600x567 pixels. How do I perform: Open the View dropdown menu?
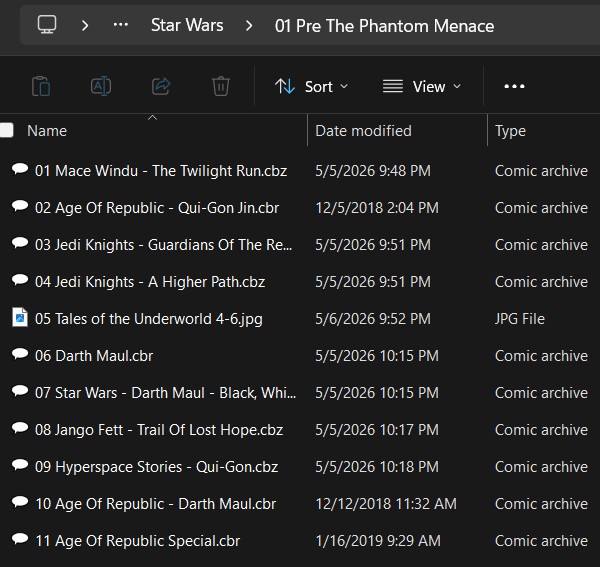(x=422, y=86)
